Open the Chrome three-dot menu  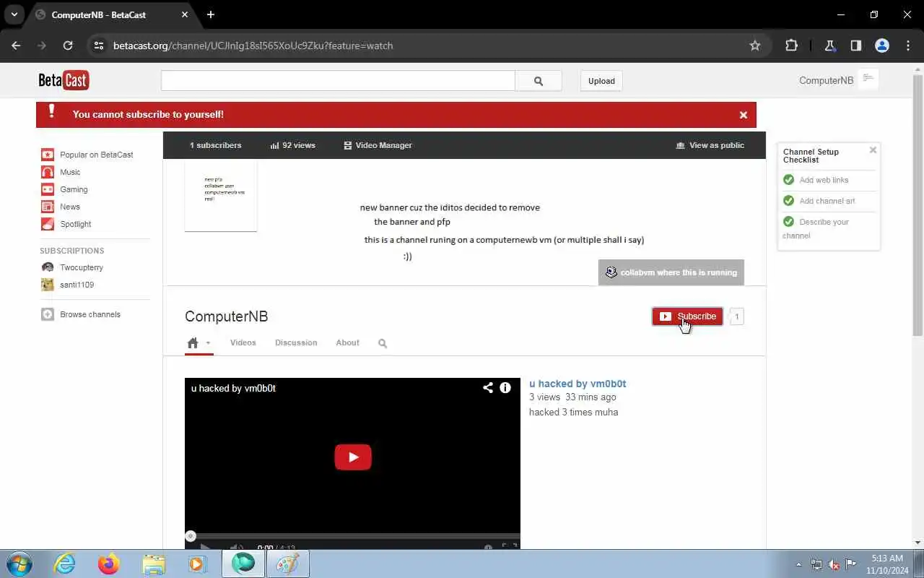[908, 46]
